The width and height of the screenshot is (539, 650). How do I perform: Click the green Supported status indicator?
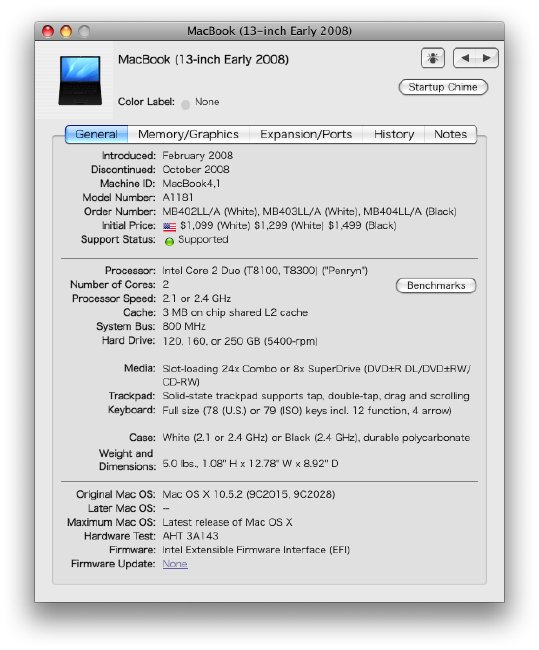point(169,241)
